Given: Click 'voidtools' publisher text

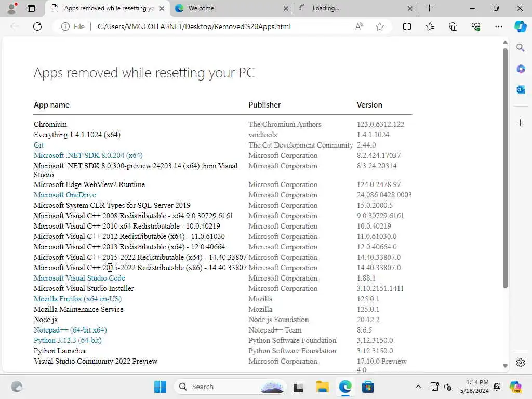Looking at the screenshot, I should [262, 135].
